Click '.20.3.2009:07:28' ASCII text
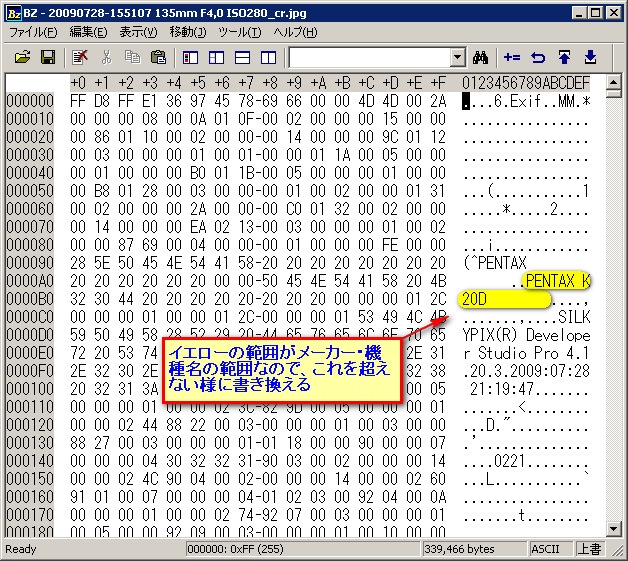Image resolution: width=628 pixels, height=561 pixels. [526, 371]
